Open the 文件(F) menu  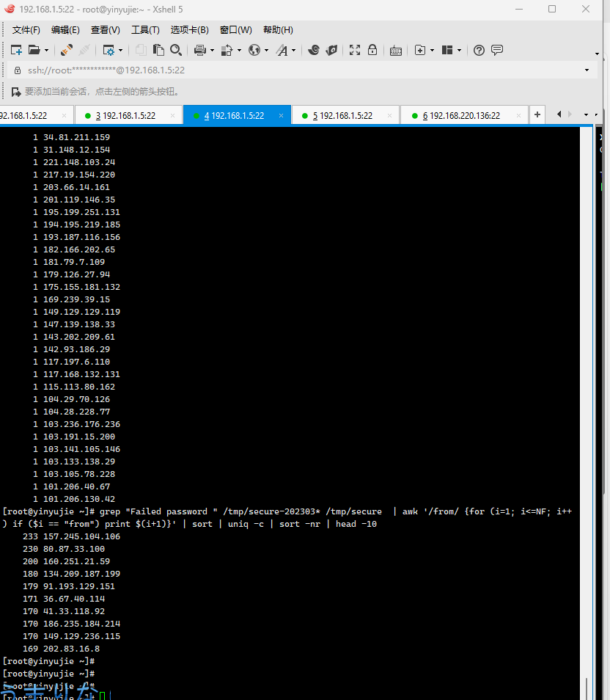[x=26, y=30]
